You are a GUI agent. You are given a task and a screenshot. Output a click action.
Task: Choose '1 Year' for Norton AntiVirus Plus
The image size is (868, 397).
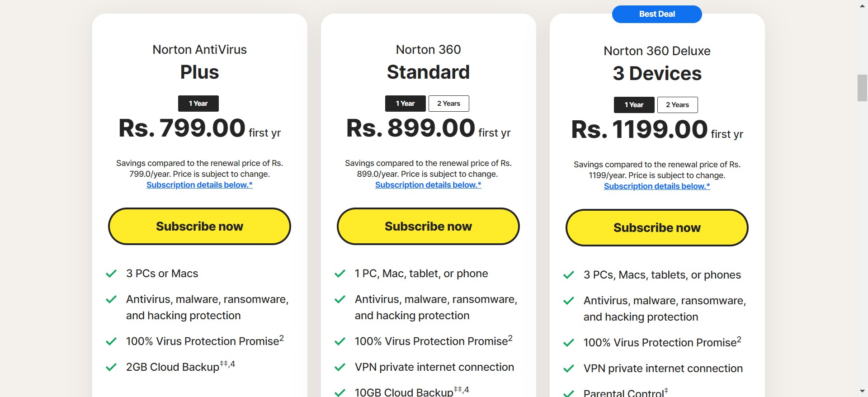point(198,104)
